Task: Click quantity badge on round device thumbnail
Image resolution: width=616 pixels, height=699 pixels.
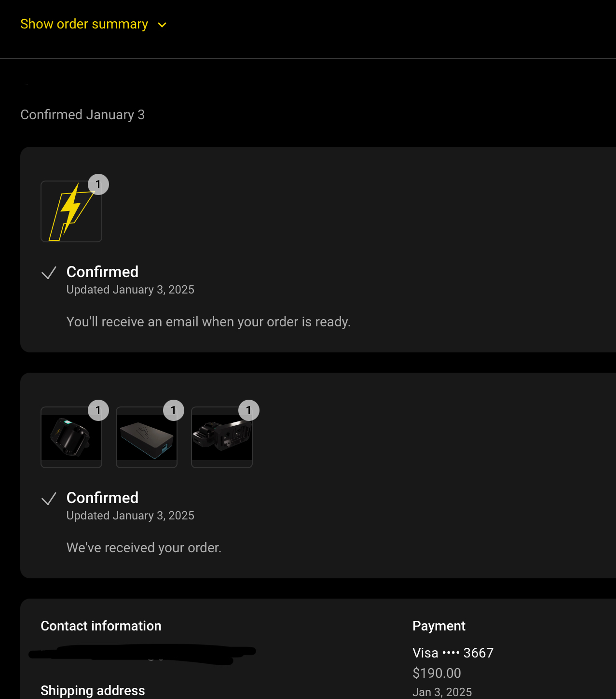Action: pos(98,410)
